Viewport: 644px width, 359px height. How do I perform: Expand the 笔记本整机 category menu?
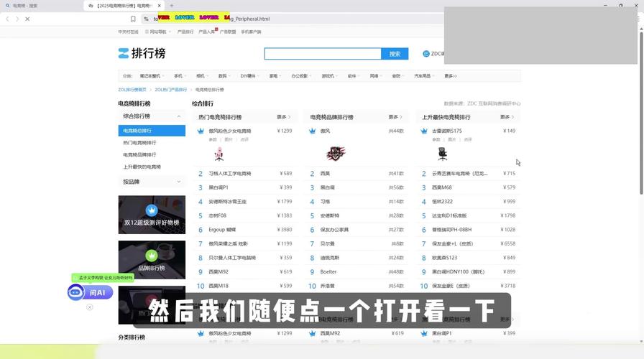click(152, 76)
